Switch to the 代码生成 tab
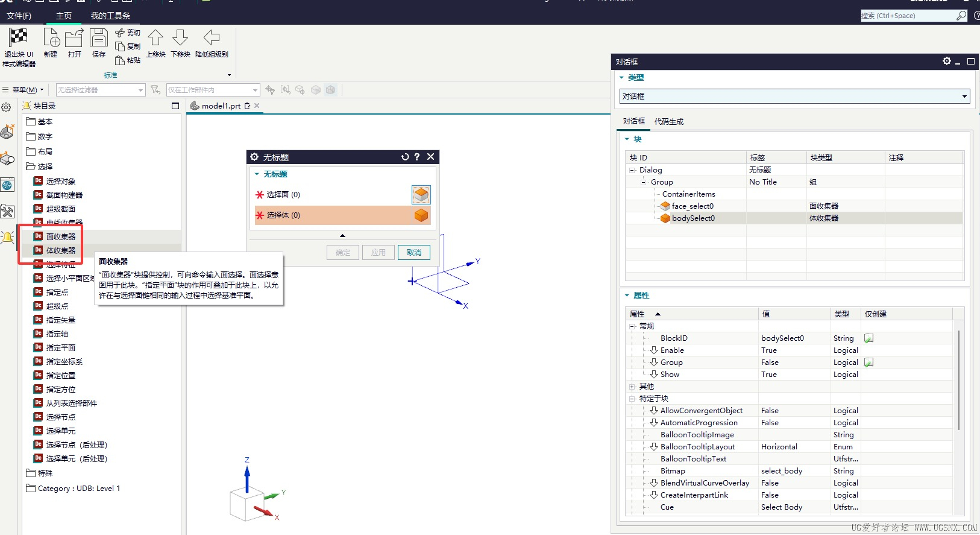This screenshot has width=980, height=535. tap(669, 122)
